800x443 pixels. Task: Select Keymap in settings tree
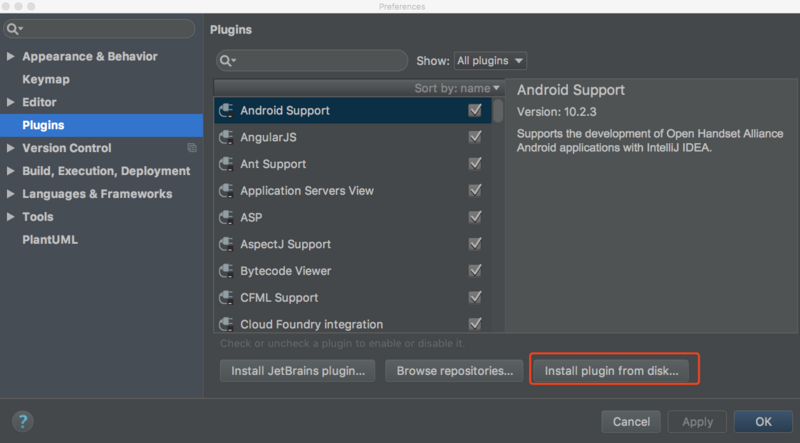click(46, 79)
